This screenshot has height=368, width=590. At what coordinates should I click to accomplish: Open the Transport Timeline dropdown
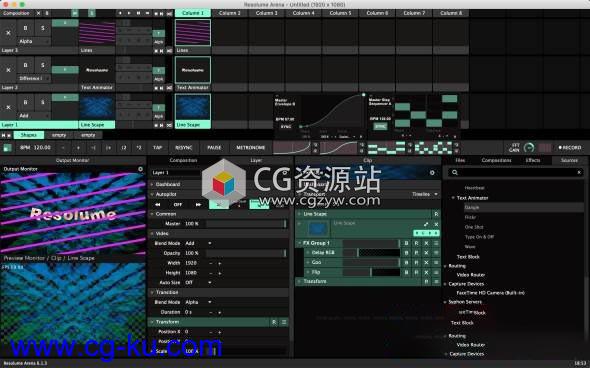click(425, 194)
